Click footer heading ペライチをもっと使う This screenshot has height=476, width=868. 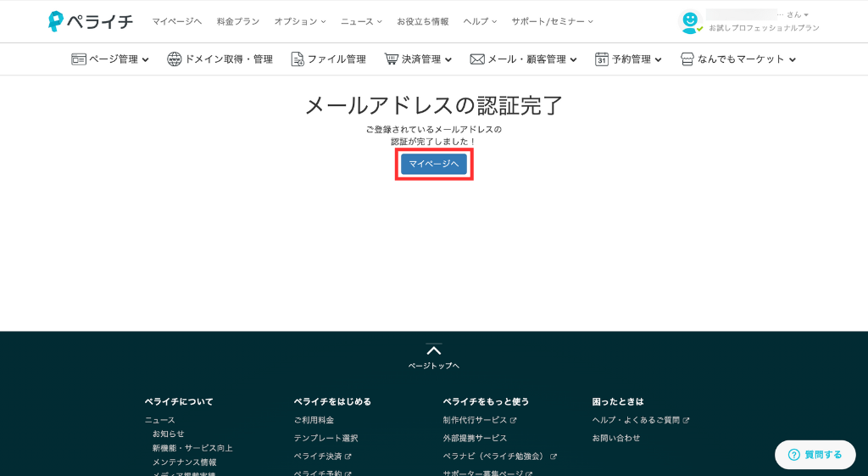tap(486, 401)
